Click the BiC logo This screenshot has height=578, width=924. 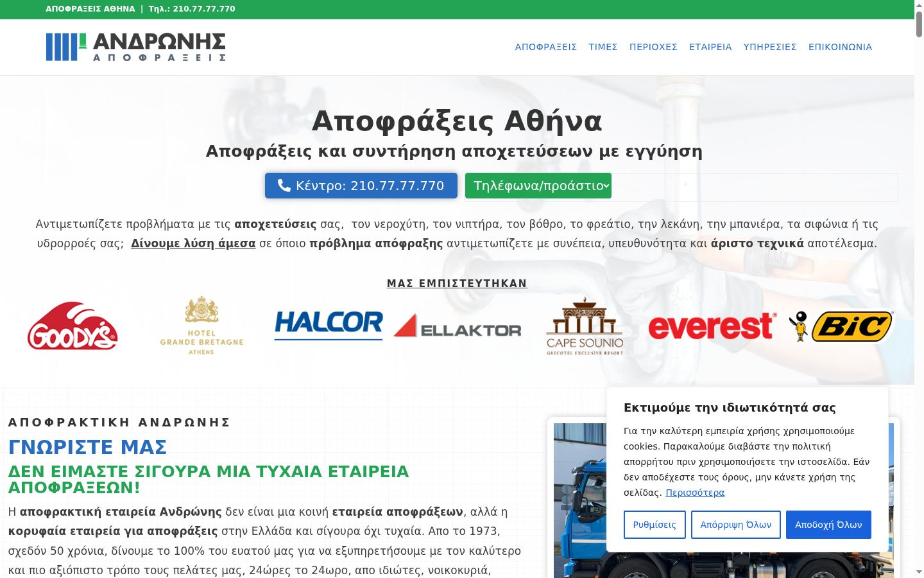pos(841,326)
